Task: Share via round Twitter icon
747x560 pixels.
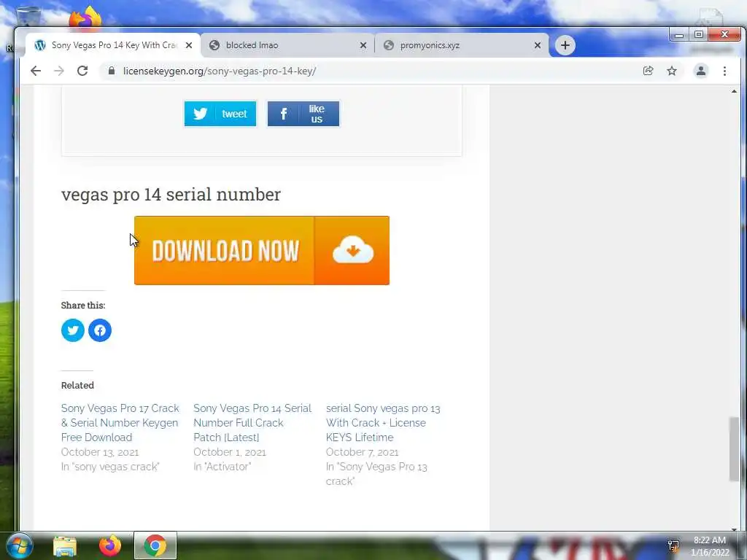Action: (x=73, y=330)
